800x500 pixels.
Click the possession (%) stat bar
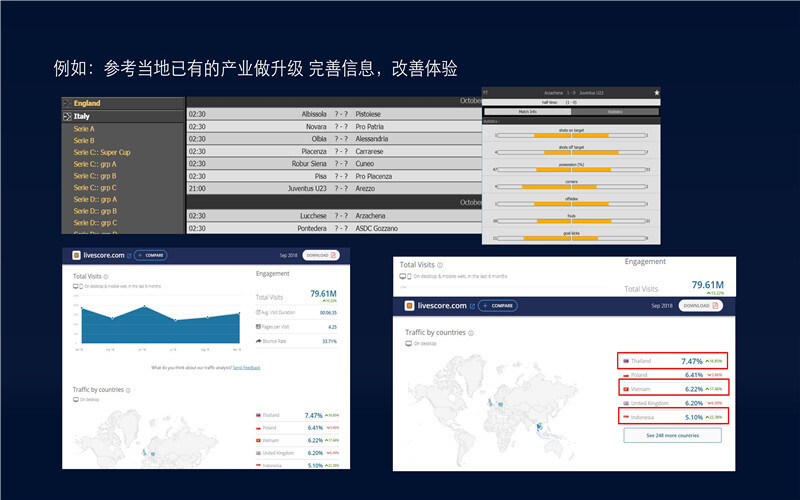pyautogui.click(x=572, y=169)
